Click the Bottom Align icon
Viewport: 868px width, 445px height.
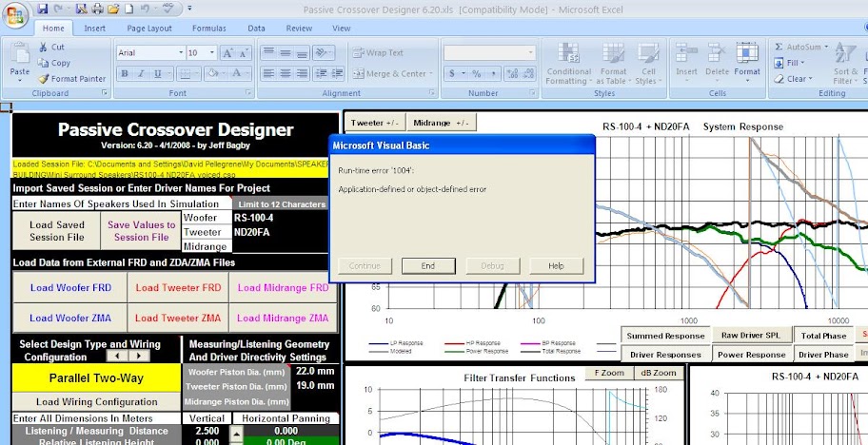[302, 52]
